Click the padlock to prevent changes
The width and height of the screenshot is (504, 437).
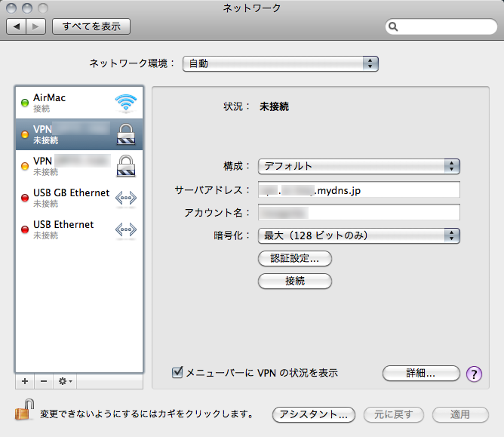tap(22, 413)
